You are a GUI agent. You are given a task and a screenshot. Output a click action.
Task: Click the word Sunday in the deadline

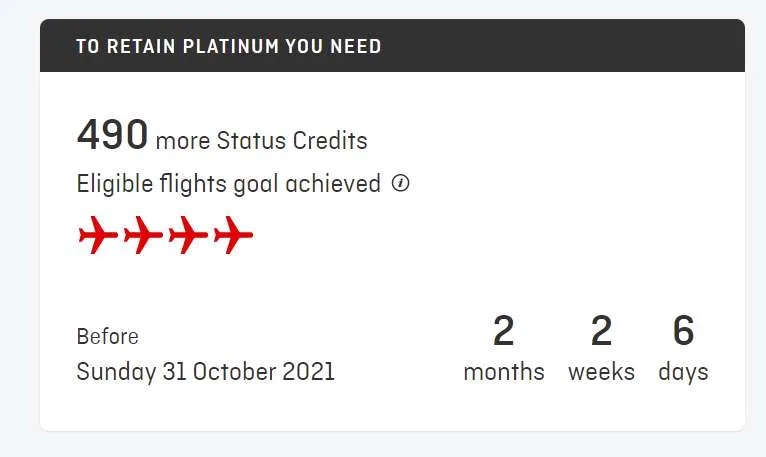pos(116,372)
